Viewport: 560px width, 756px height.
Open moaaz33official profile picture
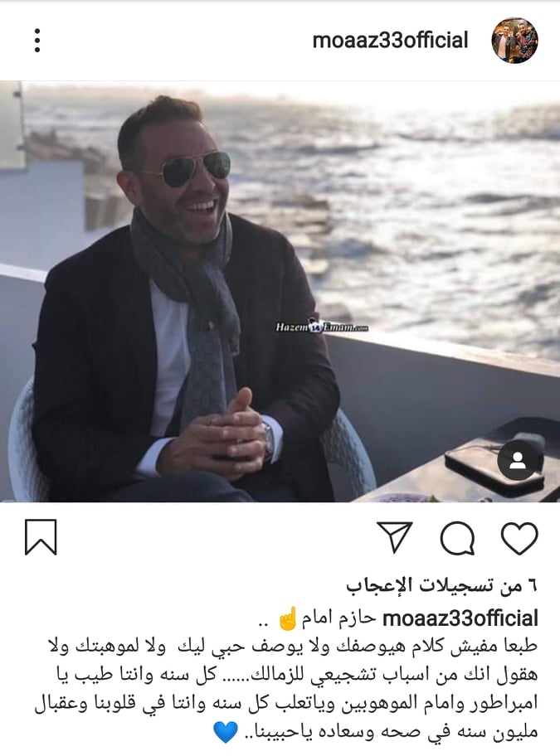(514, 41)
